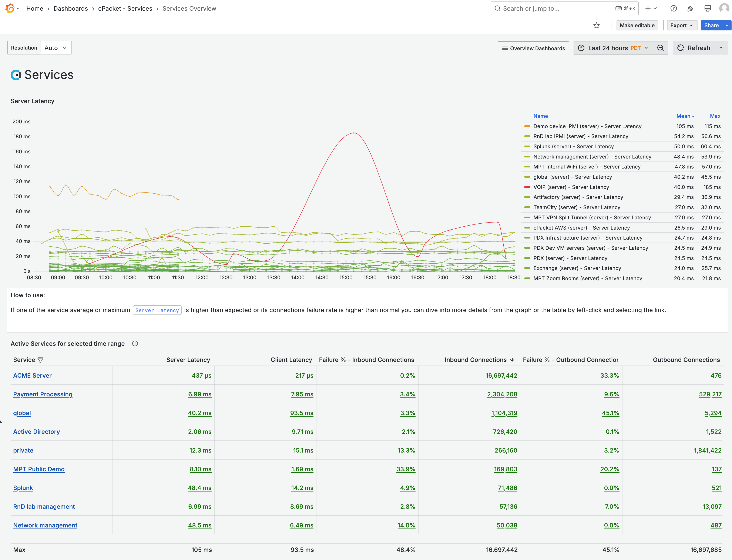Click the plus add new icon
This screenshot has width=732, height=560.
651,8
